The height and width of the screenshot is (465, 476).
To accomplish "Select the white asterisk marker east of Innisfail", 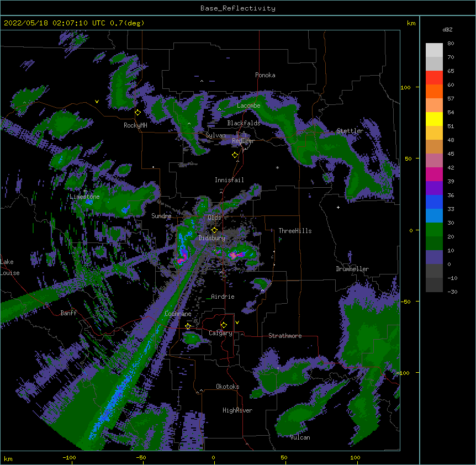I will (x=277, y=167).
